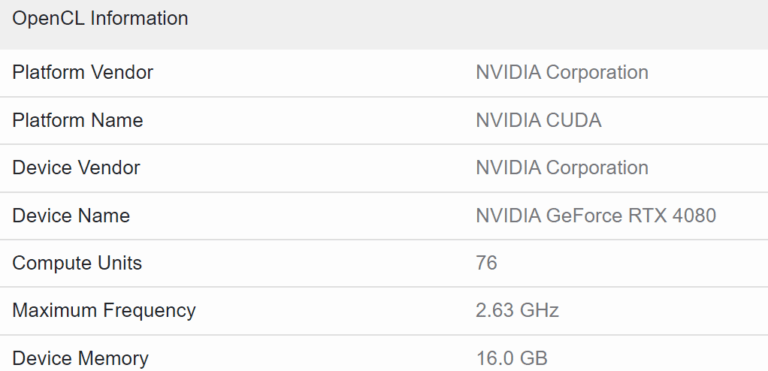
Task: Click the OpenCL Information header
Action: coord(100,19)
